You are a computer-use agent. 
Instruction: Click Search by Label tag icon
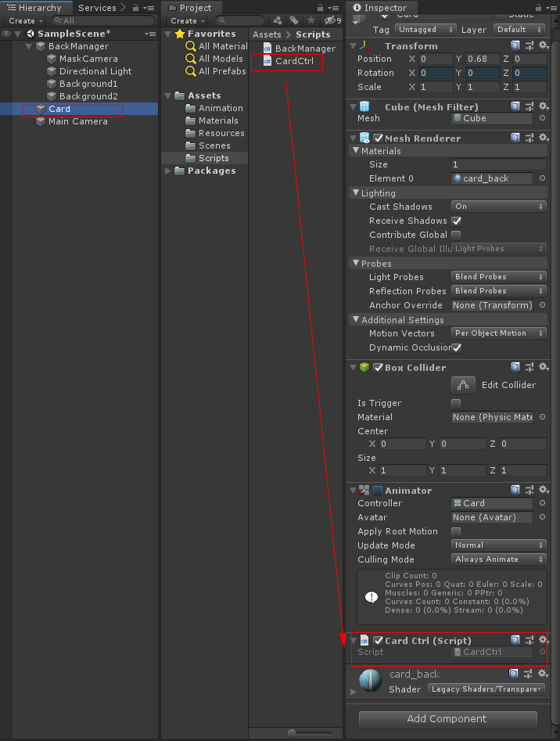294,20
